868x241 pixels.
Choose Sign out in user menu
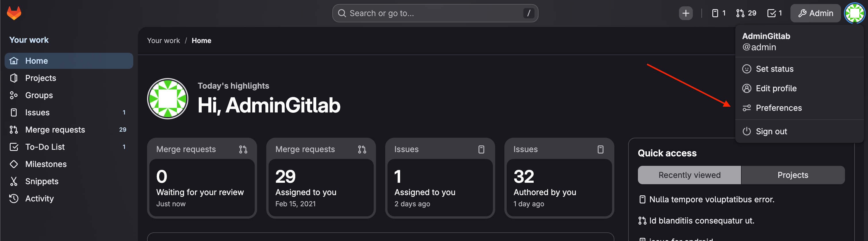799,131
